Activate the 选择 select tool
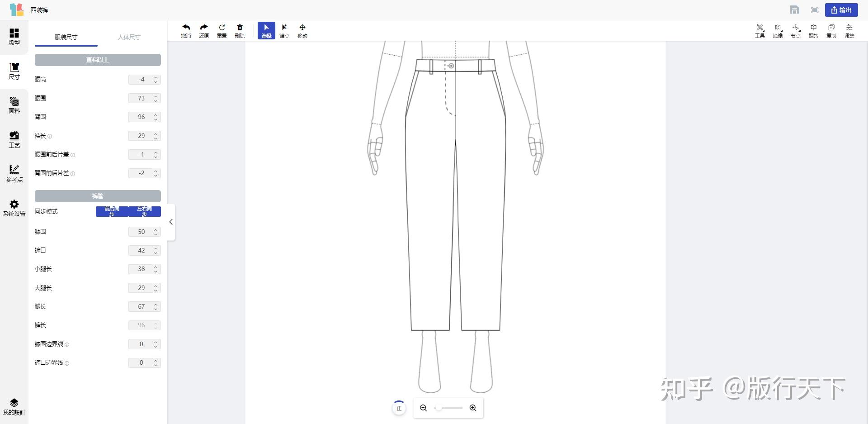 point(266,31)
